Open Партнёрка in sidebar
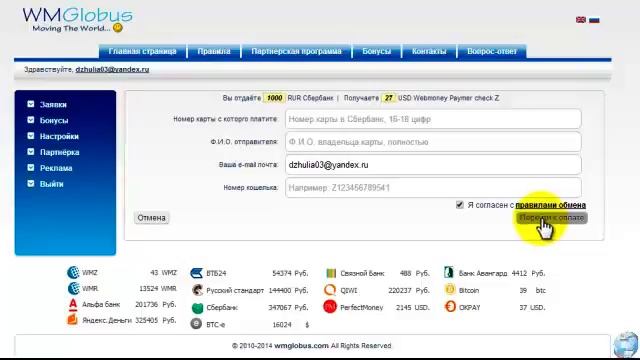Image resolution: width=640 pixels, height=360 pixels. 60,152
